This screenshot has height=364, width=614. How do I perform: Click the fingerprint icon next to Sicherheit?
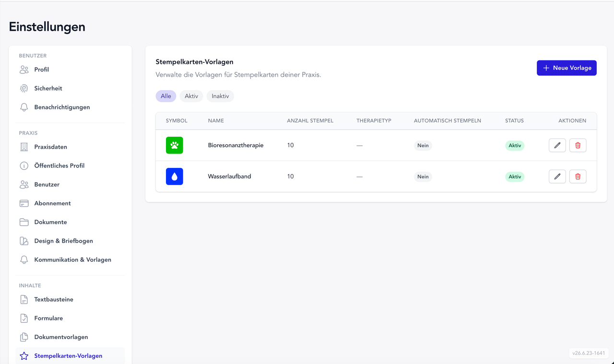click(x=24, y=88)
